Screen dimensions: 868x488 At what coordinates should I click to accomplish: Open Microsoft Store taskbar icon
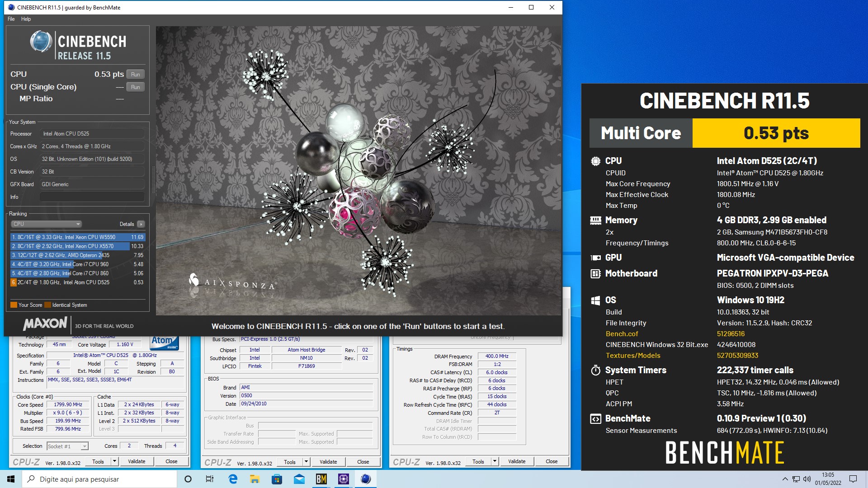pyautogui.click(x=277, y=479)
